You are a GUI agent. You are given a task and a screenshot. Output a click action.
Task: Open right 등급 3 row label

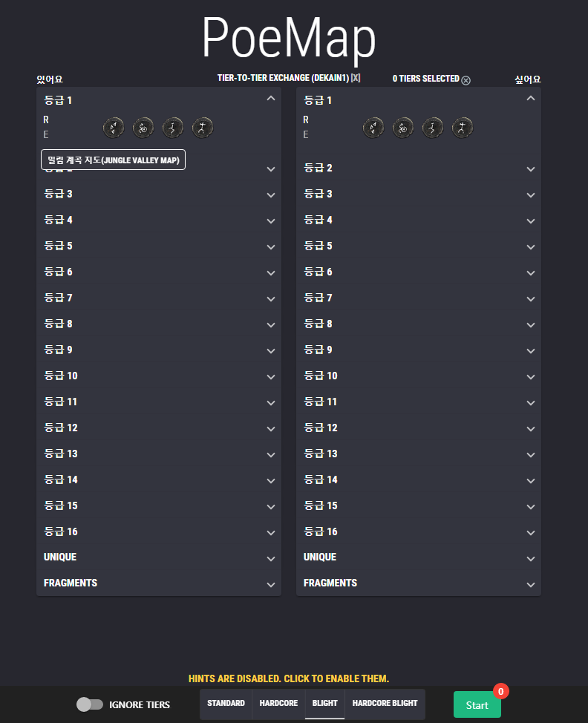click(318, 194)
